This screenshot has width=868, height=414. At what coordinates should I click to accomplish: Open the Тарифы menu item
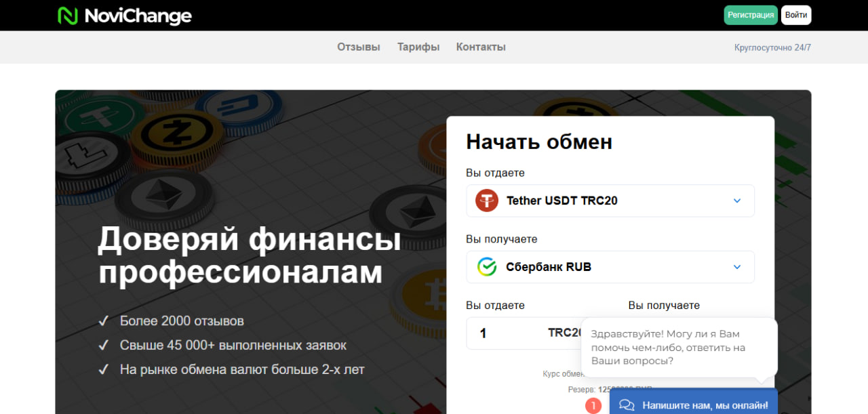pos(418,47)
